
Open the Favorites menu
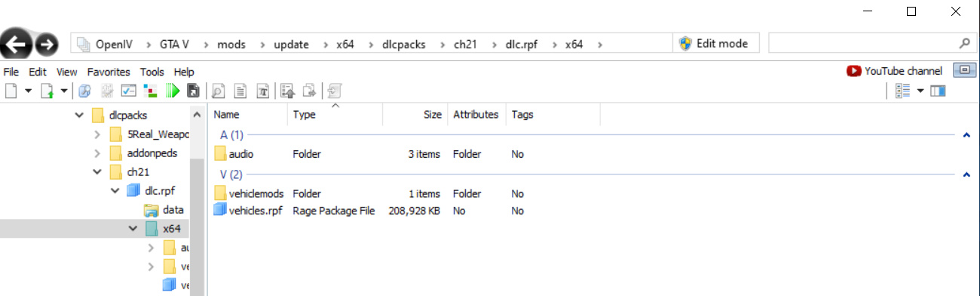109,72
